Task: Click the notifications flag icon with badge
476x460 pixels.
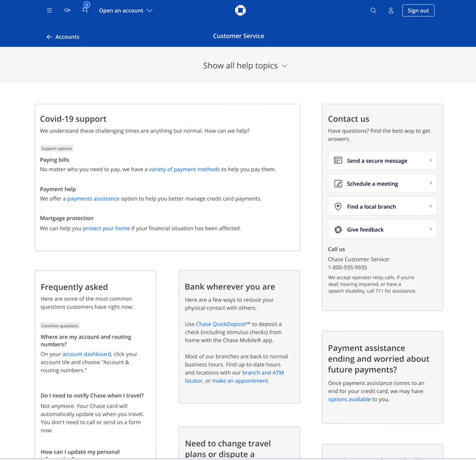Action: 85,10
